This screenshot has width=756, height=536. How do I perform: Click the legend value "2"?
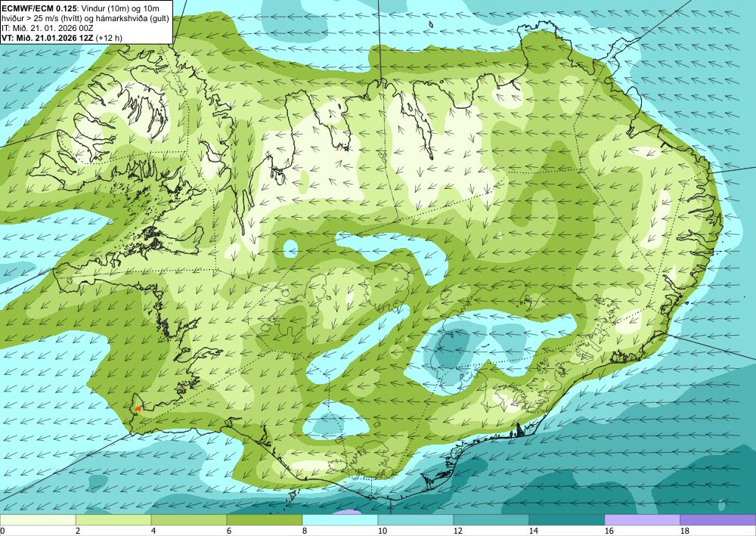click(78, 531)
